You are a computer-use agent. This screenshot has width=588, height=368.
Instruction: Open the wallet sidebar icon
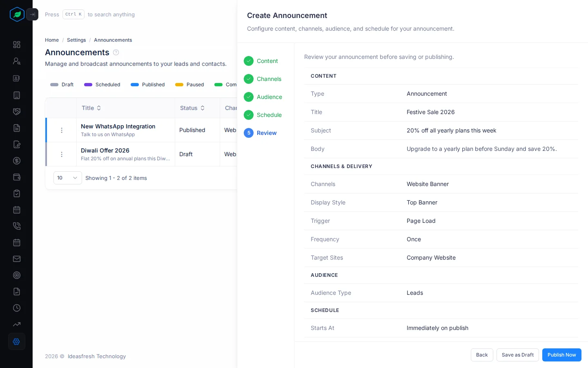click(17, 177)
